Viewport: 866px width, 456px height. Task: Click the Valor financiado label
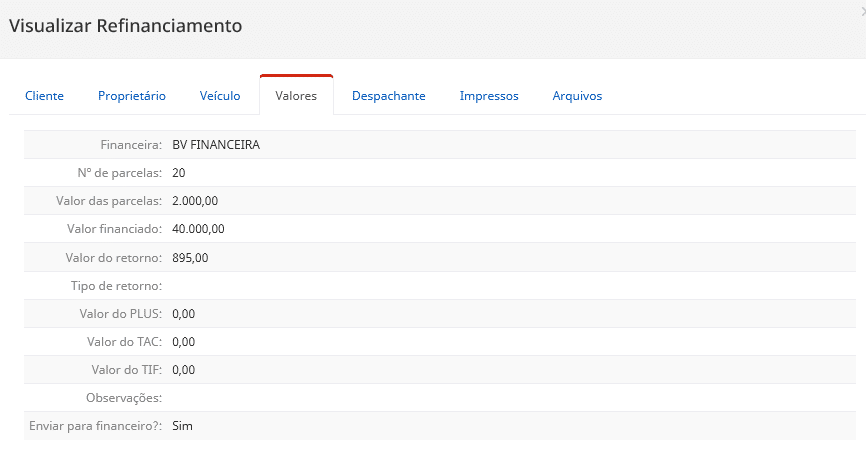114,229
